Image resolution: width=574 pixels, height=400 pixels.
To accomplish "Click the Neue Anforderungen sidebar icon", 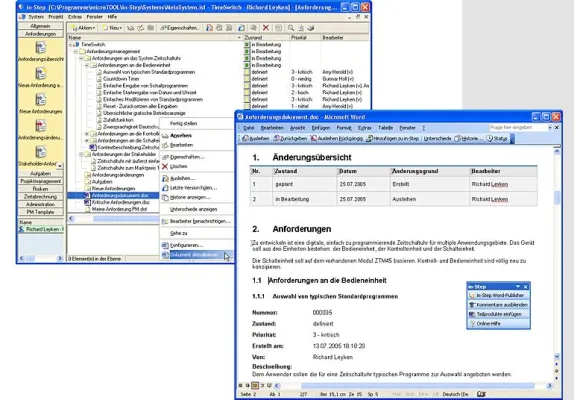I will (41, 100).
